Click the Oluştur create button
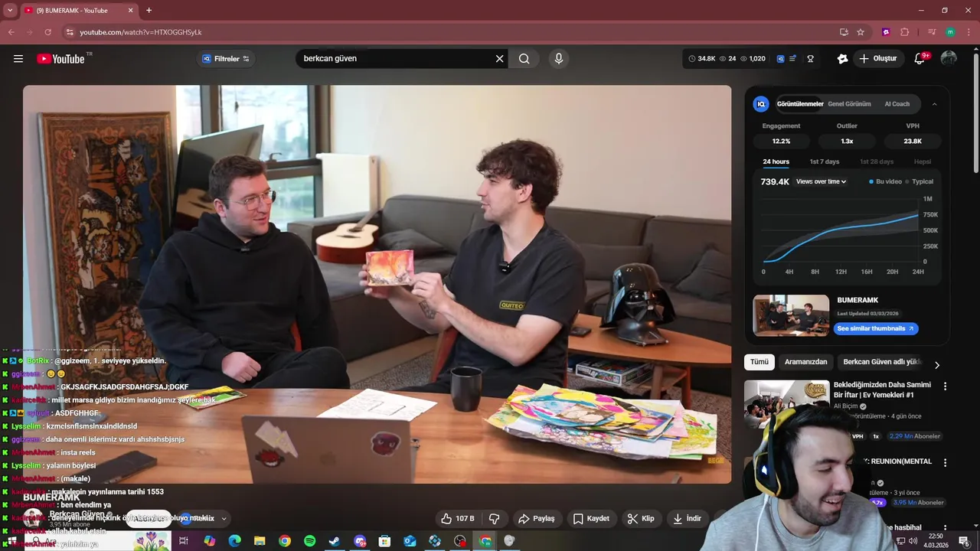980x551 pixels. point(878,58)
